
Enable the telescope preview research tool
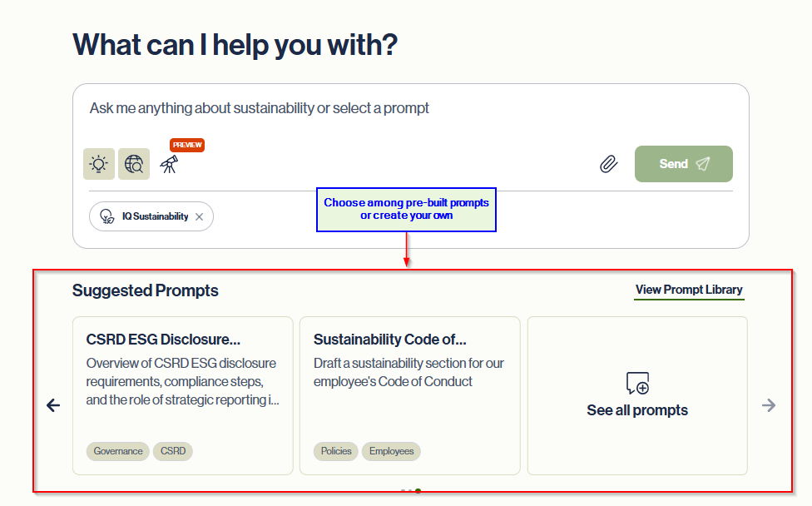click(169, 164)
